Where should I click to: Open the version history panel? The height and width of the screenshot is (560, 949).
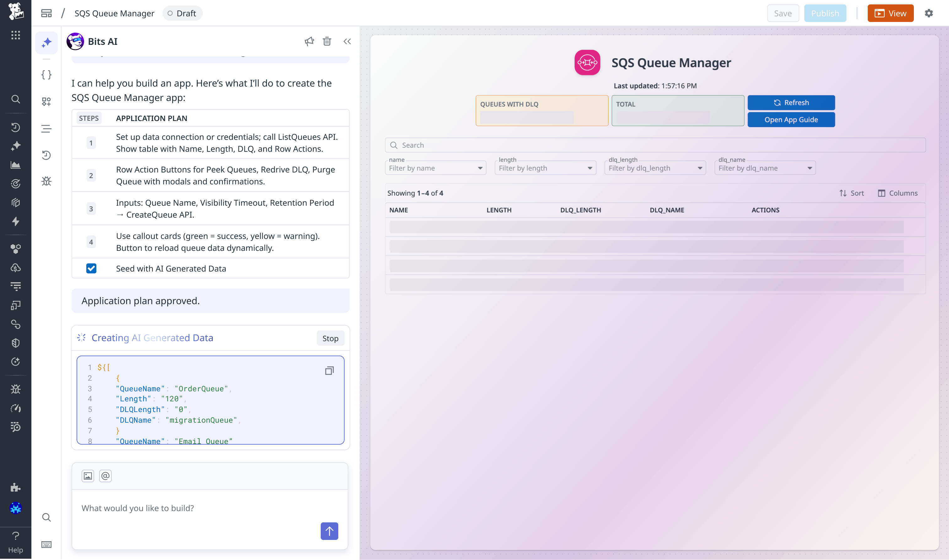coord(46,155)
